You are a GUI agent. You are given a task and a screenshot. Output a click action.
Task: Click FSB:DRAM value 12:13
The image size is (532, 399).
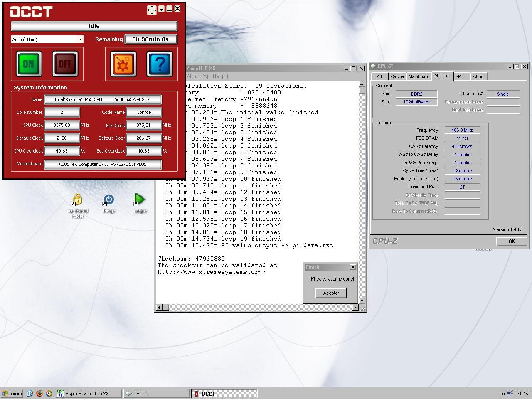[462, 138]
